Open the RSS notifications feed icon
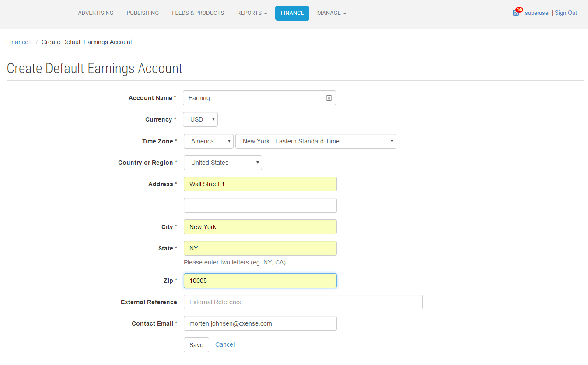The height and width of the screenshot is (365, 588). tap(516, 13)
